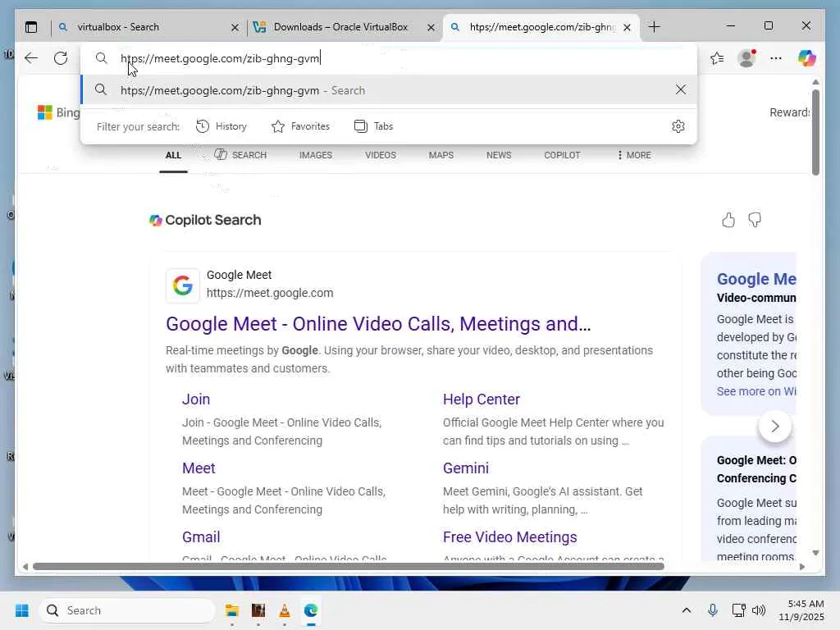Go to Bing home via logo

click(58, 112)
